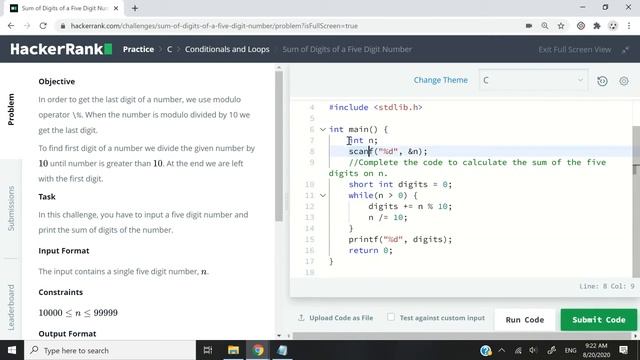Viewport: 640px width, 360px height.
Task: Bookmark this page with the star icon
Action: tap(561, 26)
